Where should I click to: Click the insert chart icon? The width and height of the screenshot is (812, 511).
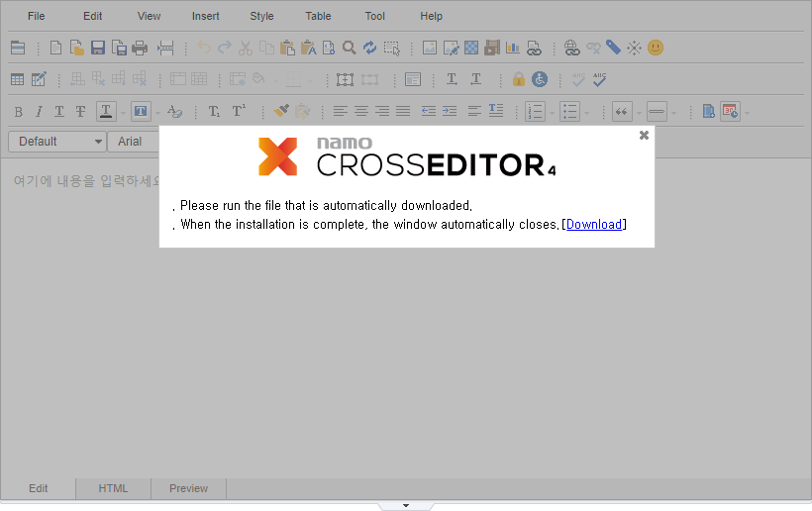513,48
